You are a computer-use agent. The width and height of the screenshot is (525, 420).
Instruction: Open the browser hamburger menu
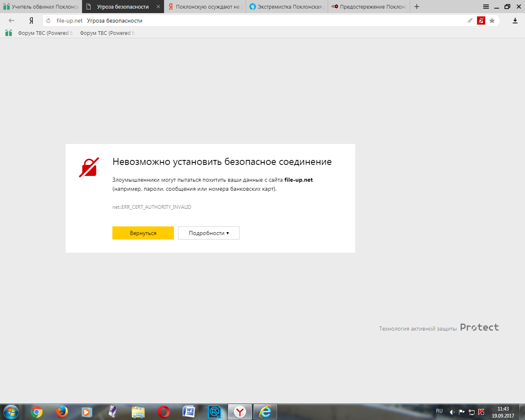(x=486, y=7)
